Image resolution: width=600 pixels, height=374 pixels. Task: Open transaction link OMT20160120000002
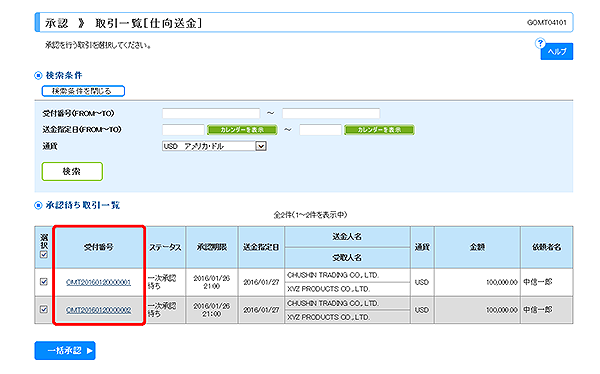point(99,310)
